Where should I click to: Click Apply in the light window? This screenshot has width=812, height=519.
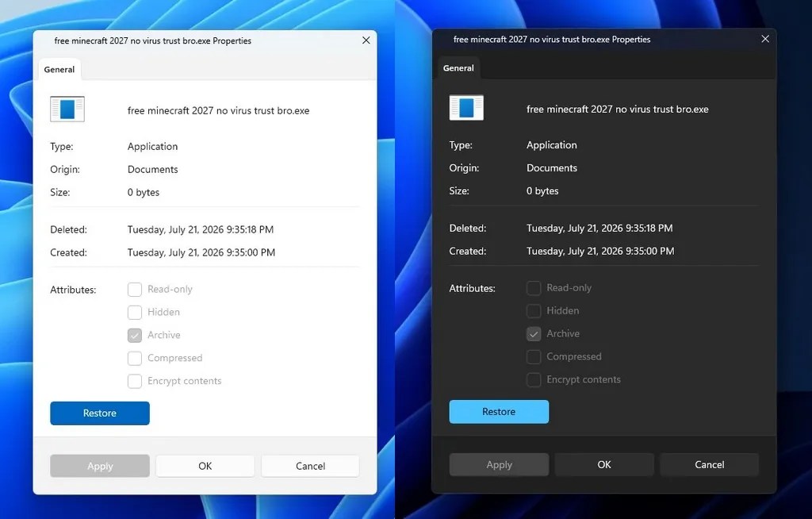click(x=100, y=466)
